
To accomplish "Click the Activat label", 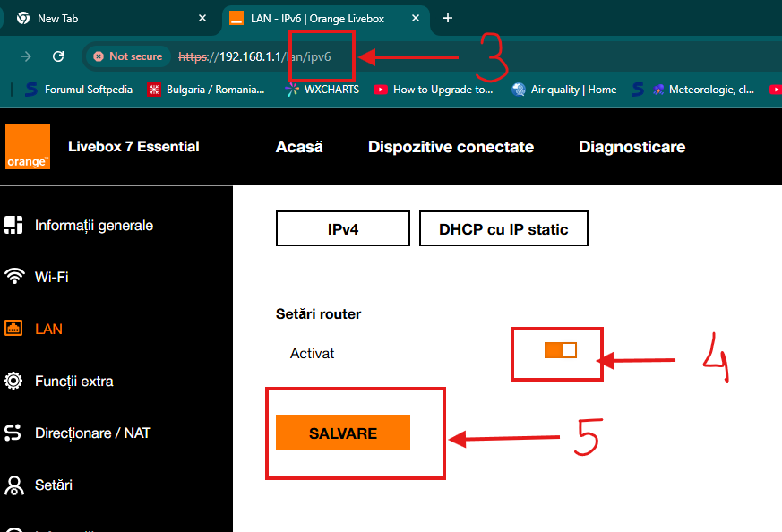I will point(313,354).
